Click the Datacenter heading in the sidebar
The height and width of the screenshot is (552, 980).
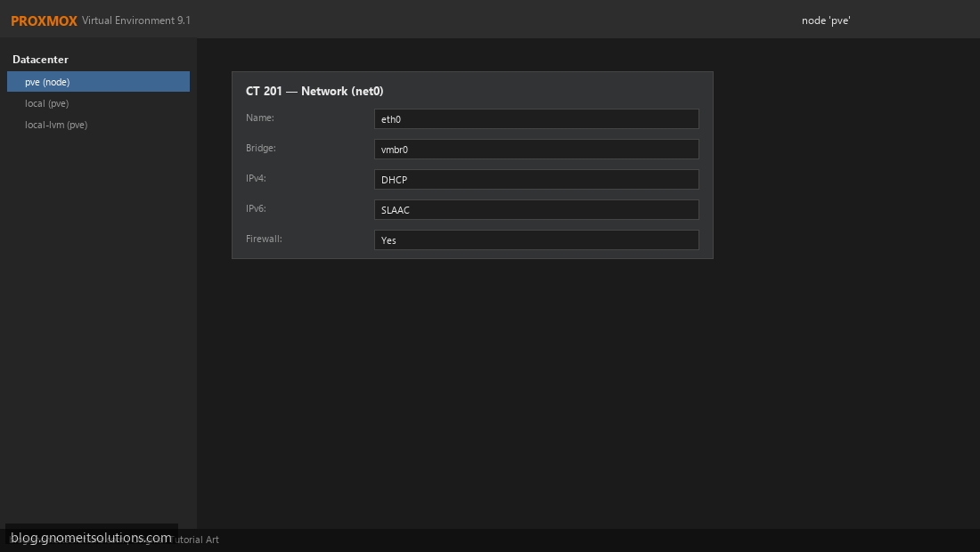[x=41, y=60]
